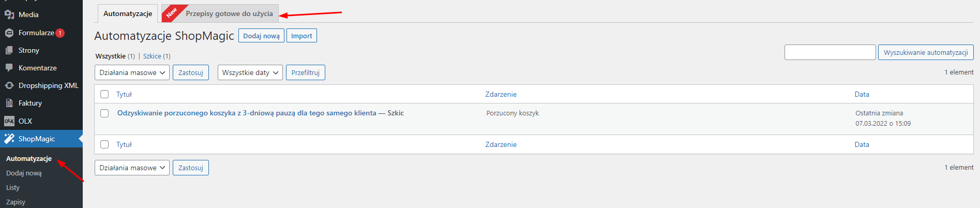980x208 pixels.
Task: Click the Import button
Action: [x=301, y=36]
